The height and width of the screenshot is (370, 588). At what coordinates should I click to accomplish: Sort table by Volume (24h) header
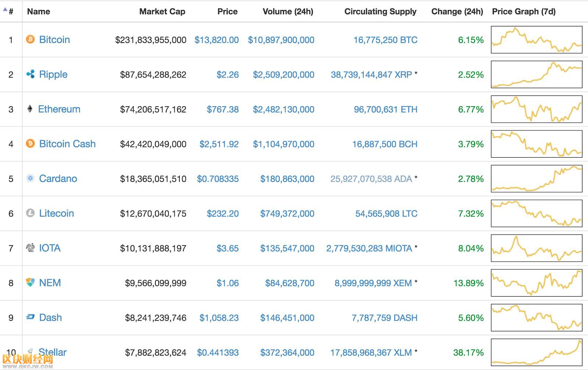[288, 11]
